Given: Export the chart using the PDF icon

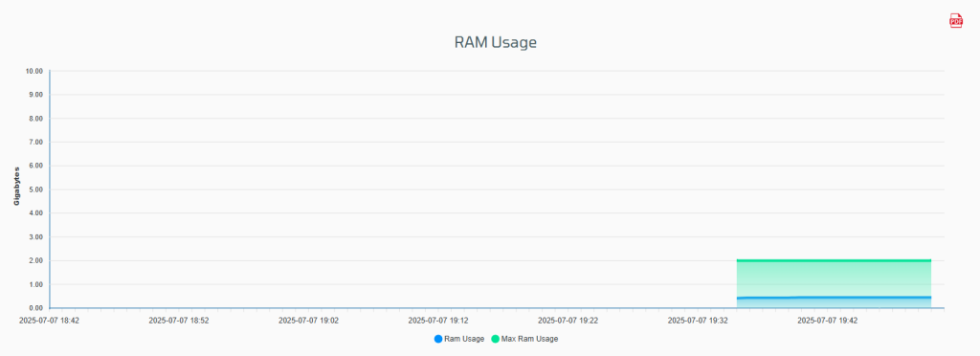Looking at the screenshot, I should click(x=956, y=21).
